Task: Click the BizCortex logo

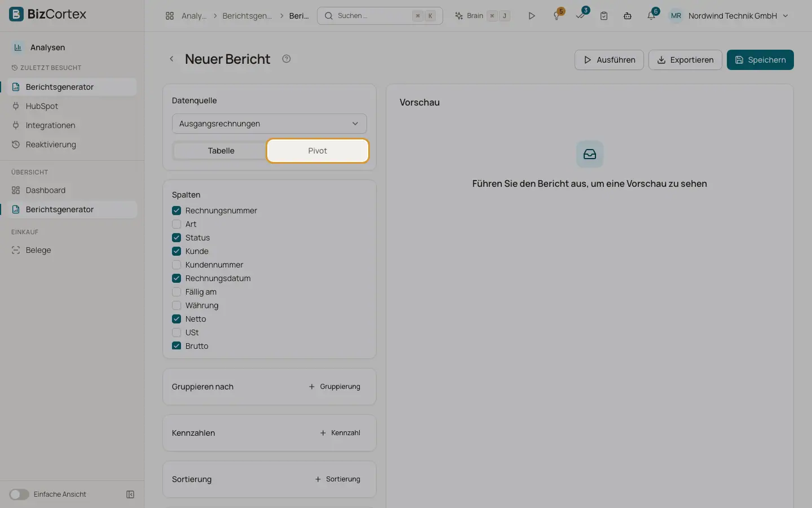Action: (48, 14)
